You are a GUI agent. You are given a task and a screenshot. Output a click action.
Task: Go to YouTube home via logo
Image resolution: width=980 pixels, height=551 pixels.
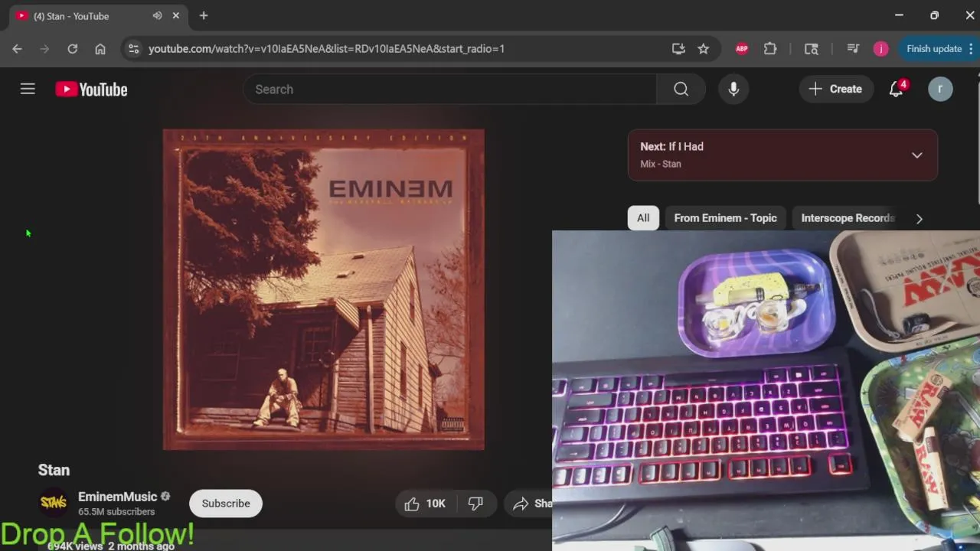[91, 90]
